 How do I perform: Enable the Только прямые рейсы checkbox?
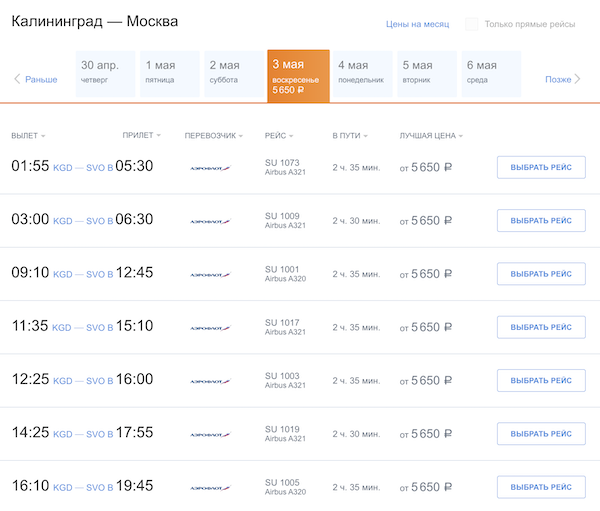tap(472, 24)
